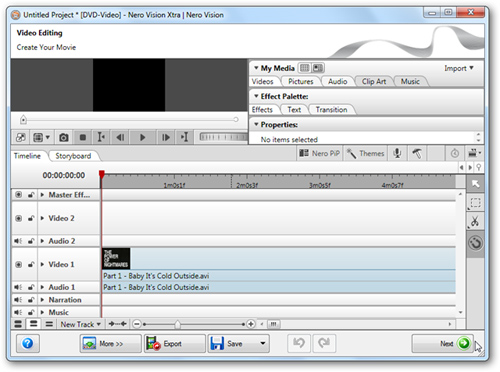
Task: Expand the Video 1 track
Action: click(42, 265)
